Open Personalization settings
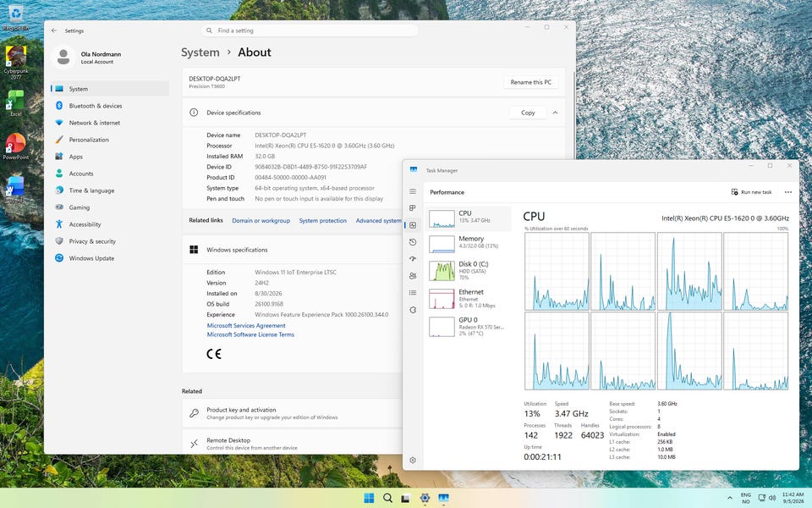812x508 pixels. tap(110, 140)
